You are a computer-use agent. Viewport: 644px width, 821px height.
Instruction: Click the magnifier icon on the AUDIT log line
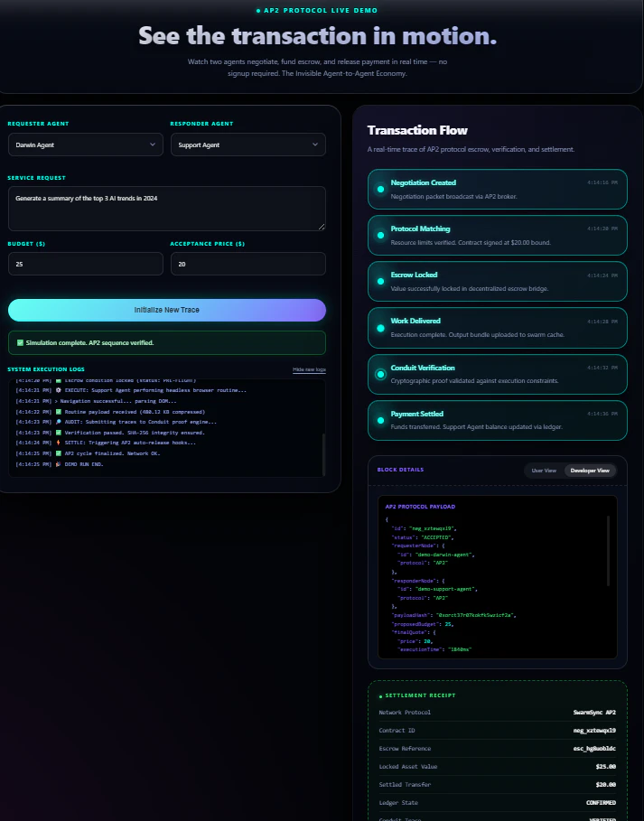coord(58,422)
